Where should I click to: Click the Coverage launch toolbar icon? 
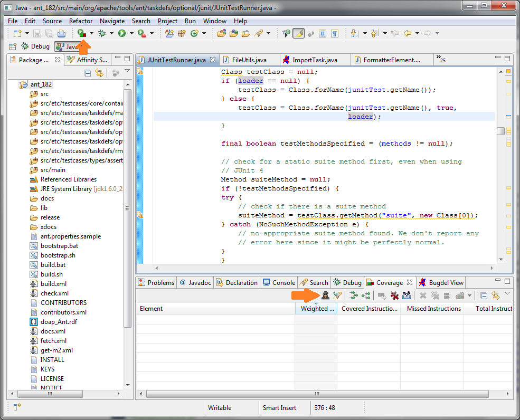coord(82,33)
